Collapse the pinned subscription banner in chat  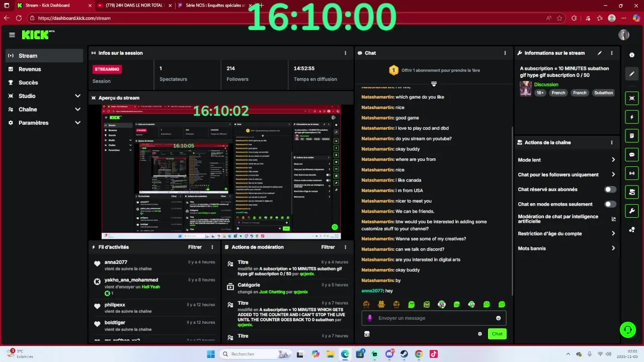tap(434, 84)
